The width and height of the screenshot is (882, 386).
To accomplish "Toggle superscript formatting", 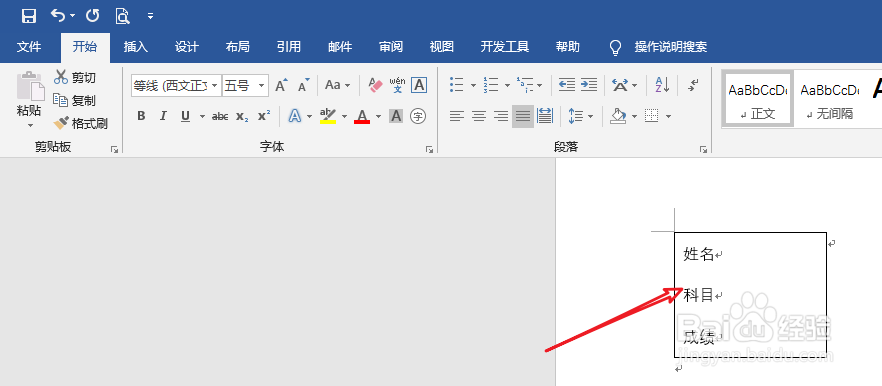I will 264,116.
